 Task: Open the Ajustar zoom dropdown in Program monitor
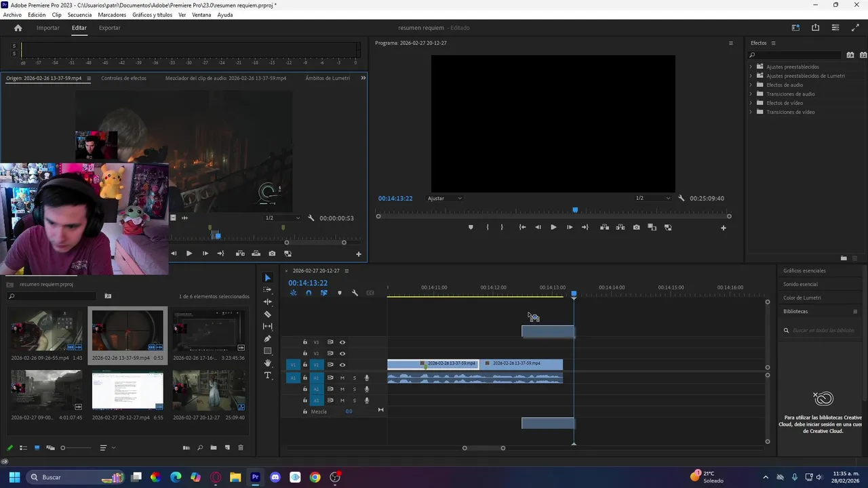click(445, 199)
